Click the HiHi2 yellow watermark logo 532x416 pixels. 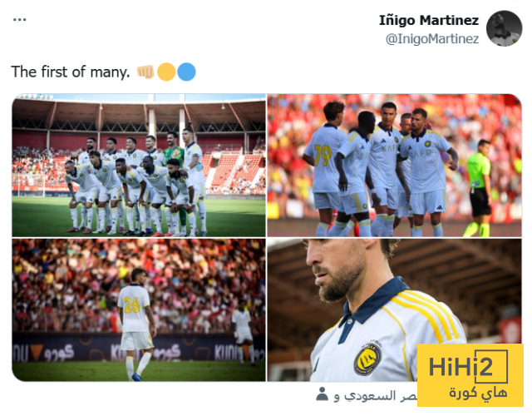470,375
